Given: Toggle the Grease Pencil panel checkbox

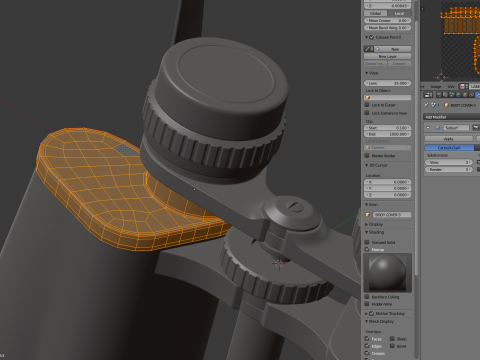Looking at the screenshot, I should click(372, 37).
